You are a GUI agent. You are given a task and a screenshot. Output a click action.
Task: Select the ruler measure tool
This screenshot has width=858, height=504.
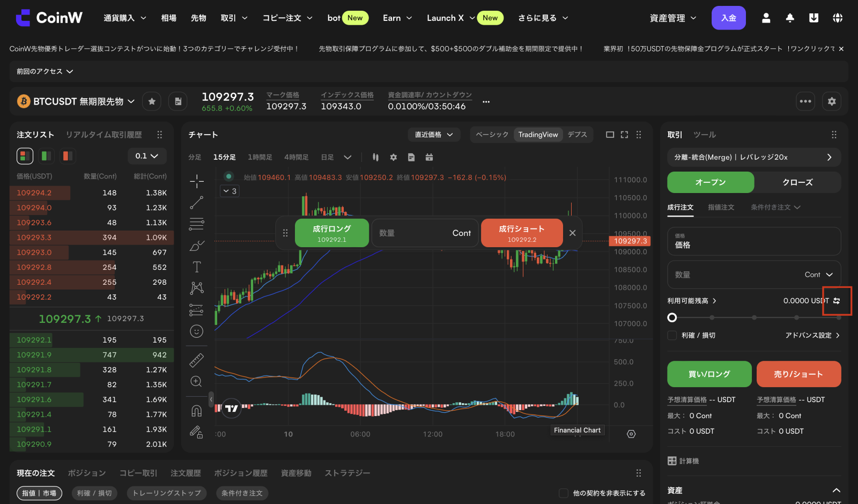tap(197, 360)
